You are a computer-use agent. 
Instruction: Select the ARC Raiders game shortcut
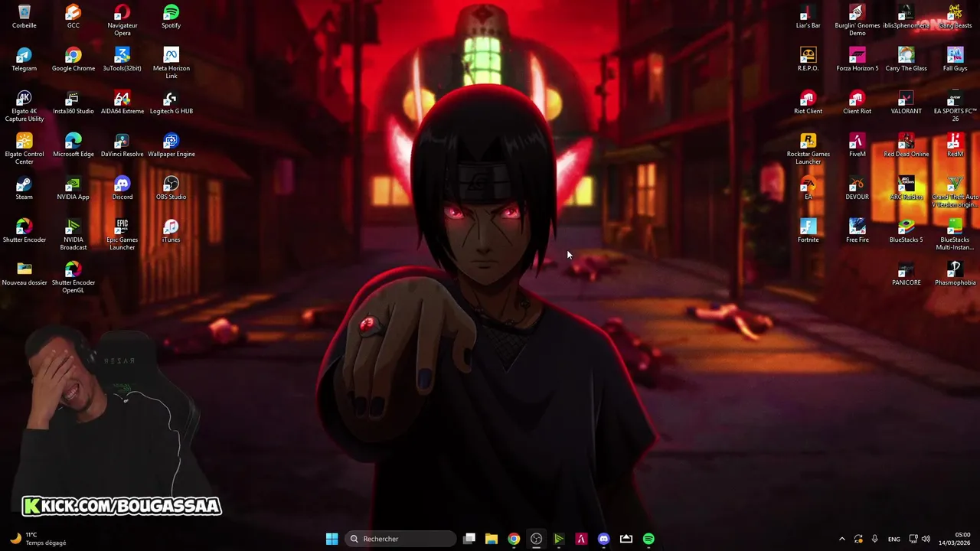point(906,188)
